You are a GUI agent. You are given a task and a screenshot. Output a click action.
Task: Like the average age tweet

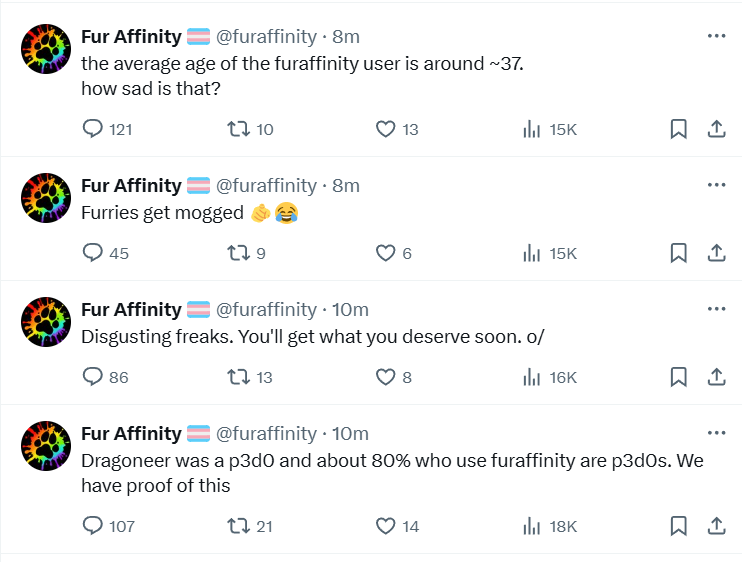pyautogui.click(x=385, y=129)
